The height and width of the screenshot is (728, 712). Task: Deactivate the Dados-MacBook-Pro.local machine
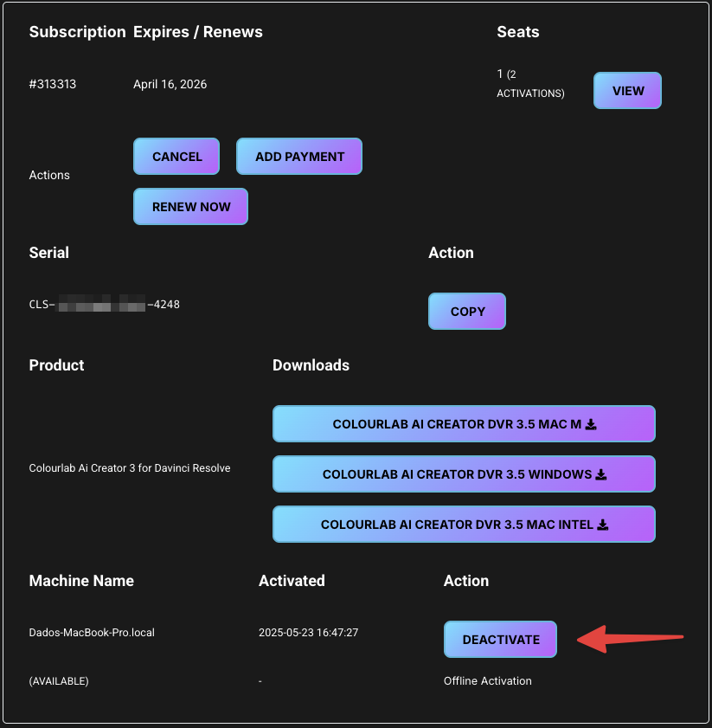coord(500,640)
